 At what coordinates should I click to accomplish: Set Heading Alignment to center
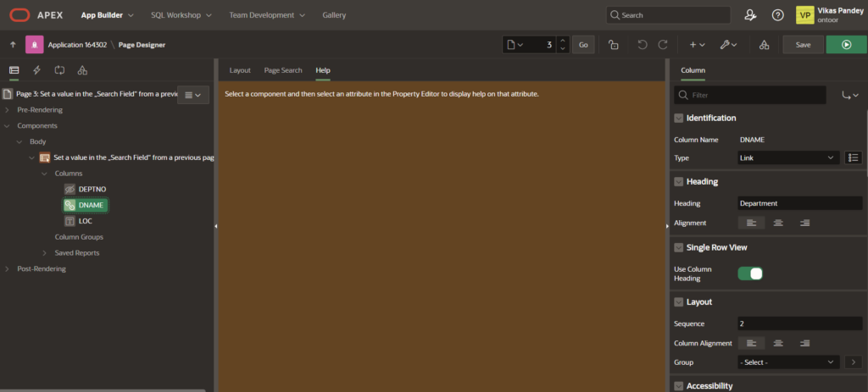click(777, 223)
